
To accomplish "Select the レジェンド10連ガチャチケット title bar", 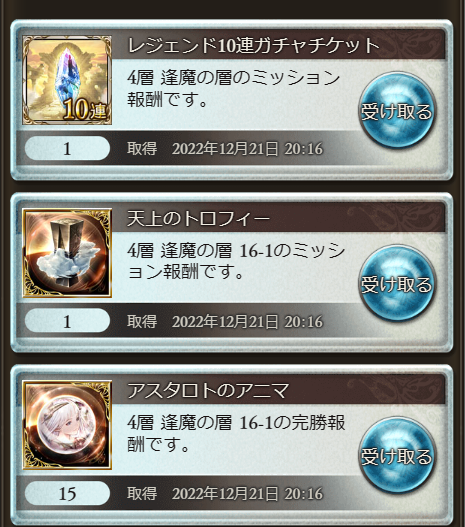I will point(279,45).
